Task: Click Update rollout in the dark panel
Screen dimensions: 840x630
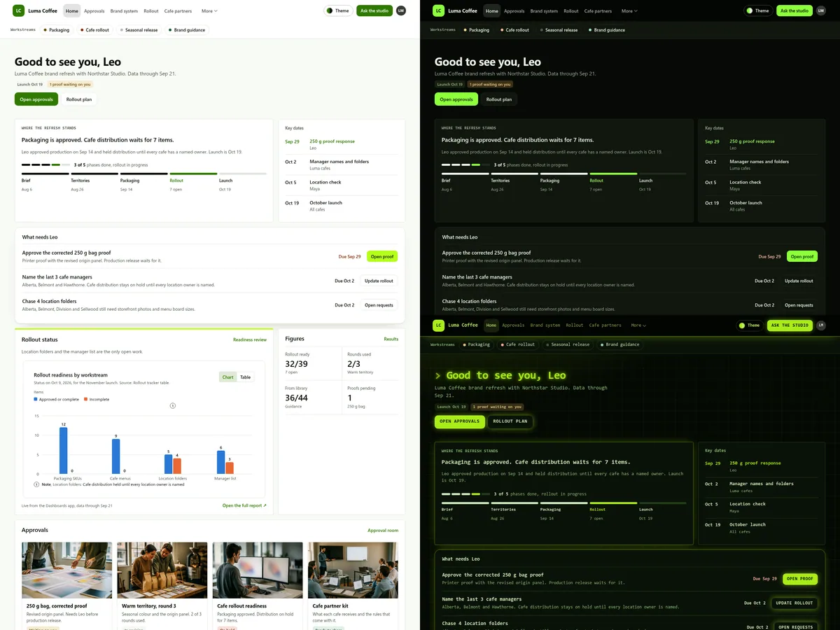Action: point(799,281)
